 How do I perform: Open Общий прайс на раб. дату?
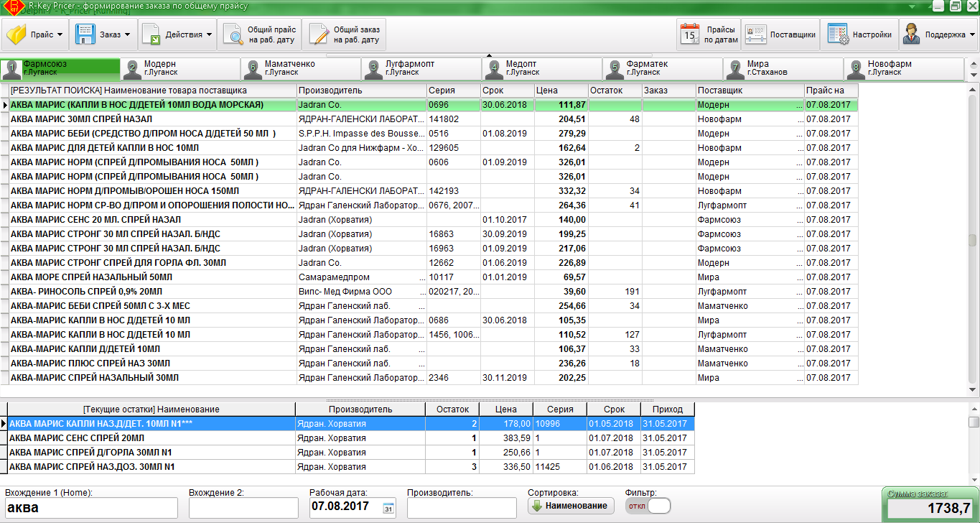[260, 34]
